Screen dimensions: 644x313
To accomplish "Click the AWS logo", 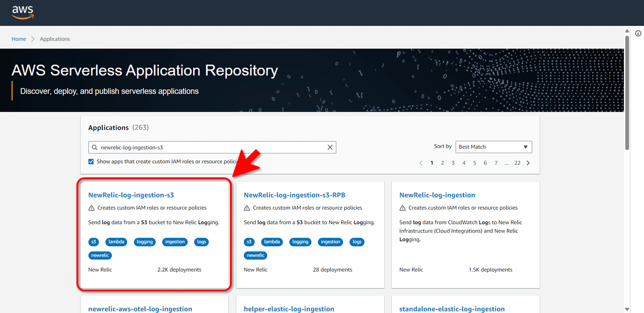I will (23, 12).
